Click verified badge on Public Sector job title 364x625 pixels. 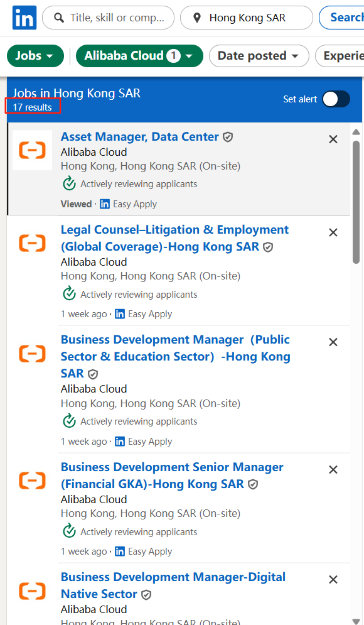93,374
